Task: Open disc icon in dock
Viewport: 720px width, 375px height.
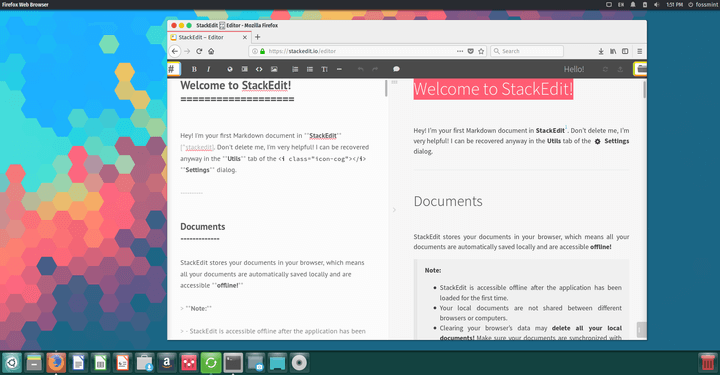Action: [299, 363]
